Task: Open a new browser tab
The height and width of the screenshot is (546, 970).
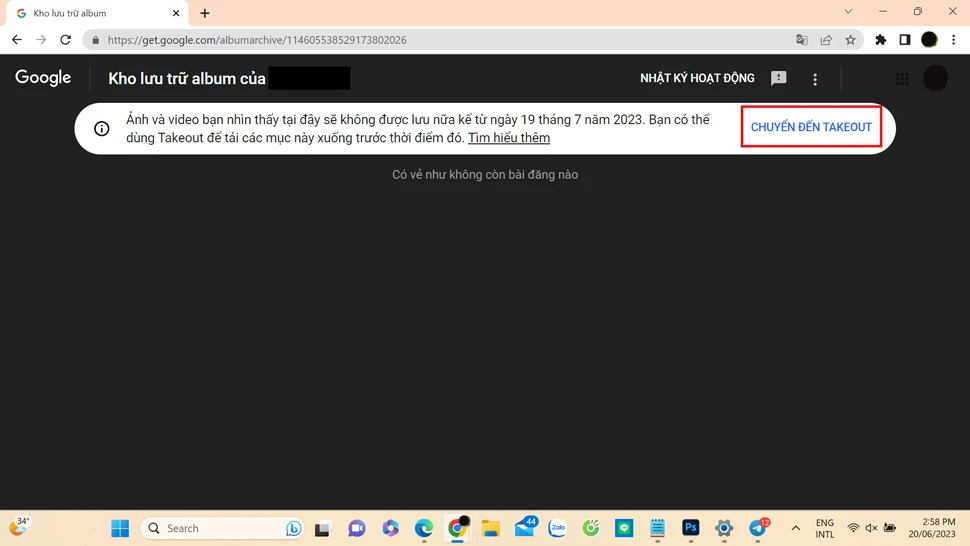Action: [205, 13]
